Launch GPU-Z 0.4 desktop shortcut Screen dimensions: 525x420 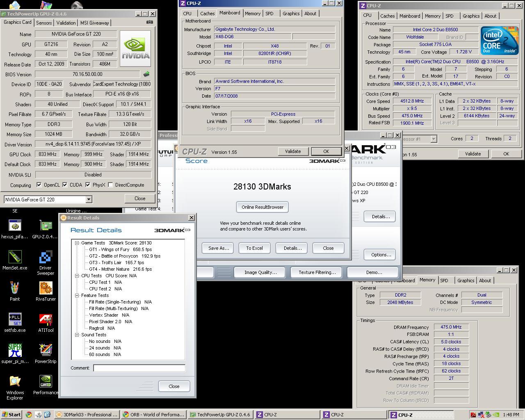[x=46, y=228]
